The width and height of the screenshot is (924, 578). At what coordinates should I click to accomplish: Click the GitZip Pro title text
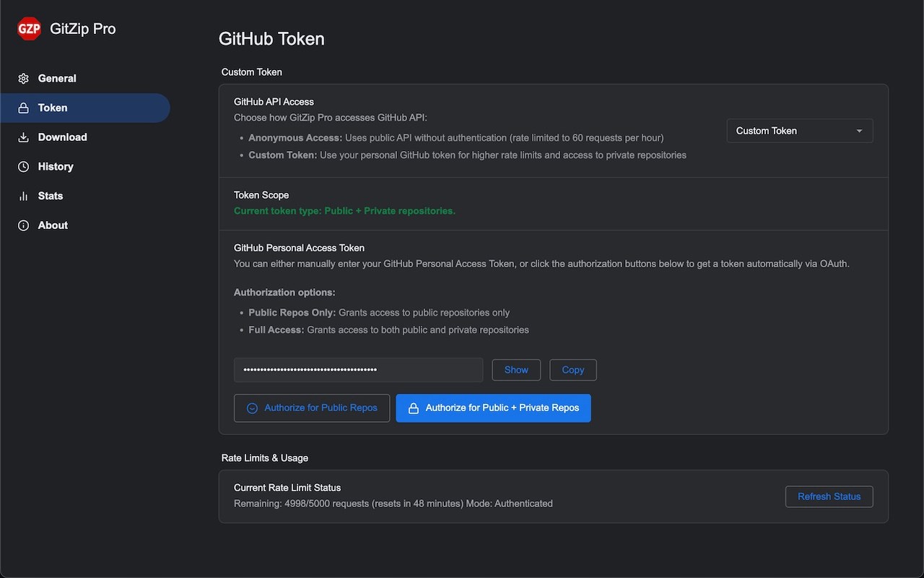83,29
